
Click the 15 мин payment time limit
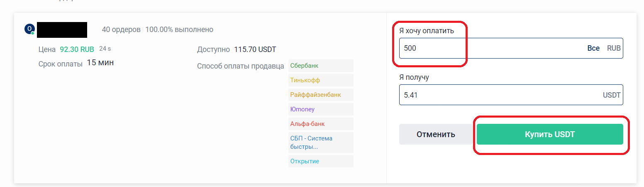pos(100,63)
